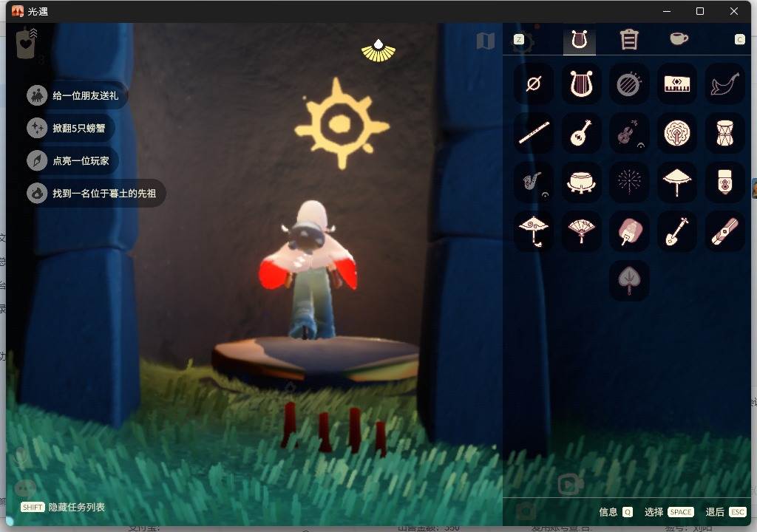Image resolution: width=757 pixels, height=532 pixels.
Task: Click the '选择' select button
Action: [669, 512]
